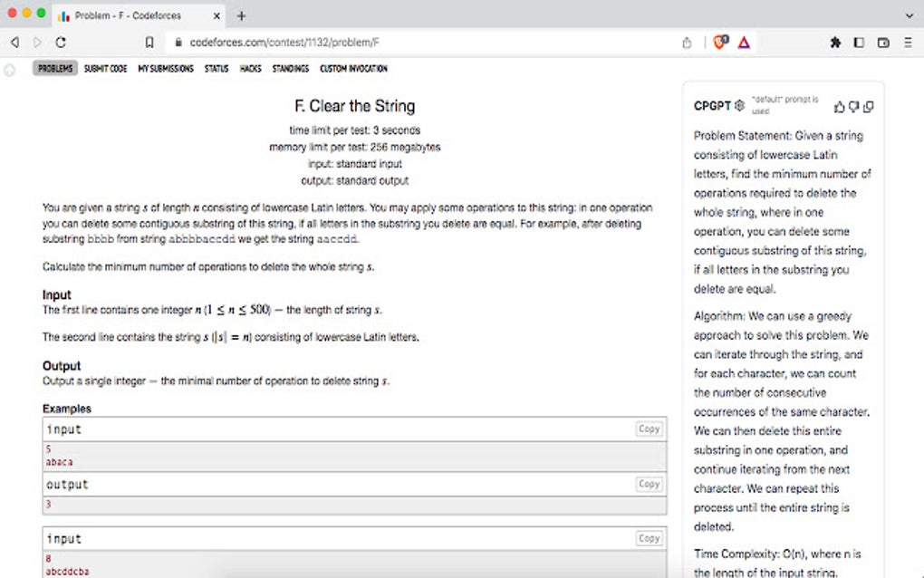Click the share icon in address bar

687,43
